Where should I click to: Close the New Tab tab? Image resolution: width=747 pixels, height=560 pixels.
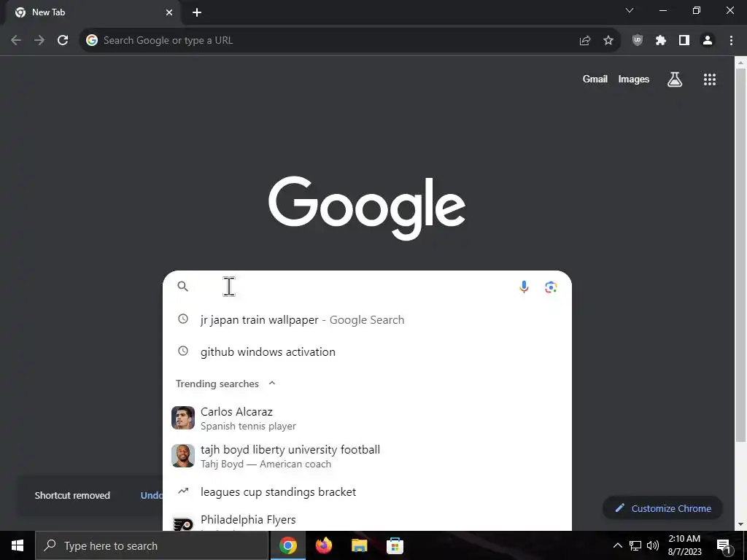pos(169,12)
